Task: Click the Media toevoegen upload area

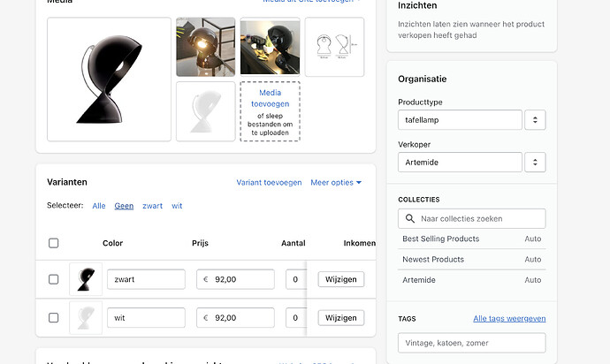Action: coord(270,111)
